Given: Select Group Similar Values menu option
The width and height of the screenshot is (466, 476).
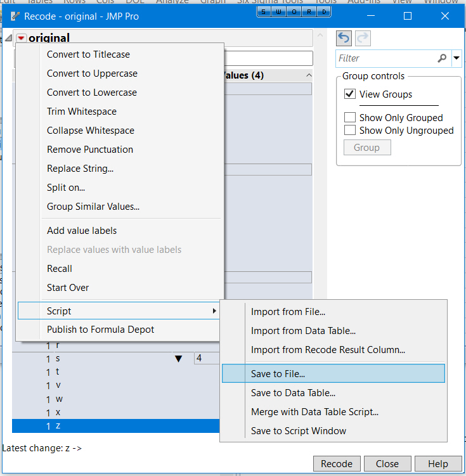Looking at the screenshot, I should click(x=93, y=207).
